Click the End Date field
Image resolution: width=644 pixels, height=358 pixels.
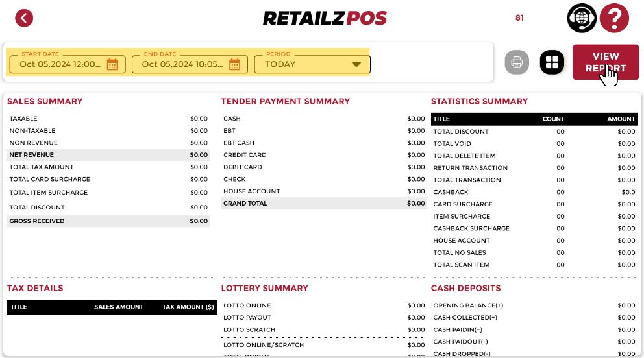pos(190,64)
